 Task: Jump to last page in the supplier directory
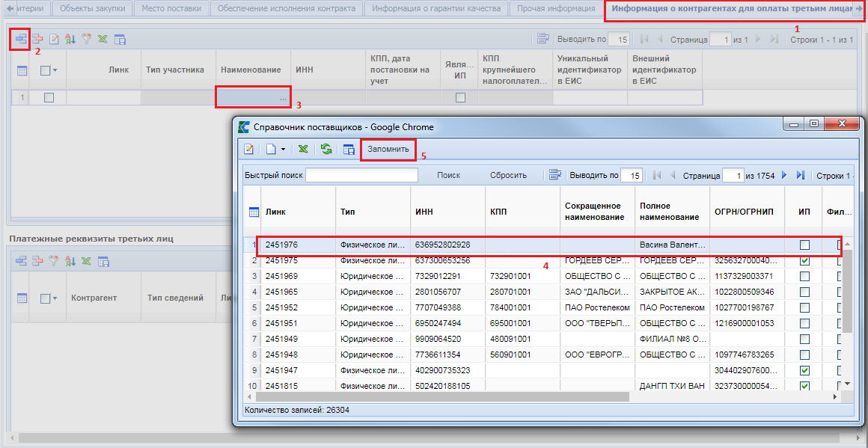pos(800,175)
